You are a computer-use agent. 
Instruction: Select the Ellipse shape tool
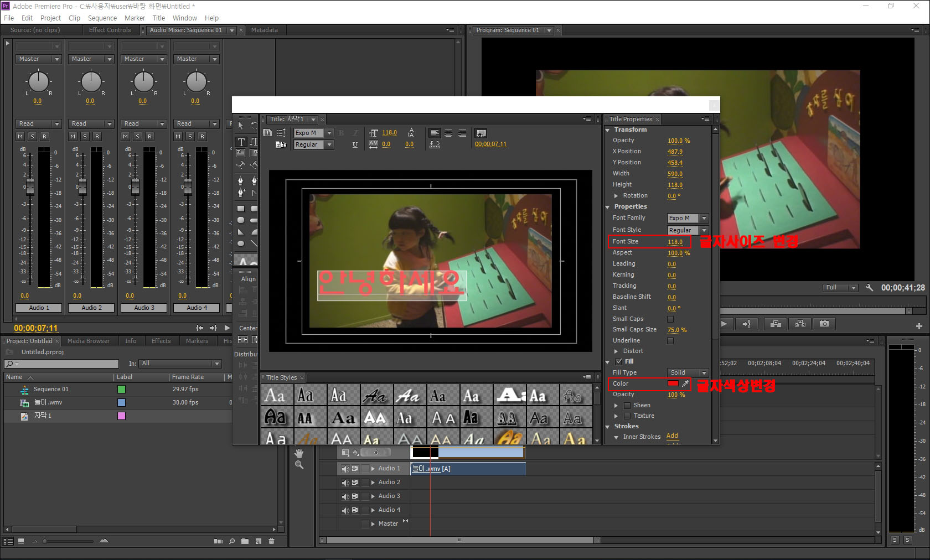pos(241,243)
